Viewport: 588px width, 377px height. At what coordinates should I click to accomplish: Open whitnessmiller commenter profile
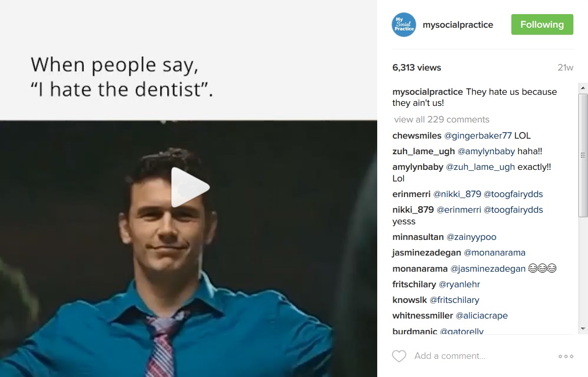(x=423, y=316)
